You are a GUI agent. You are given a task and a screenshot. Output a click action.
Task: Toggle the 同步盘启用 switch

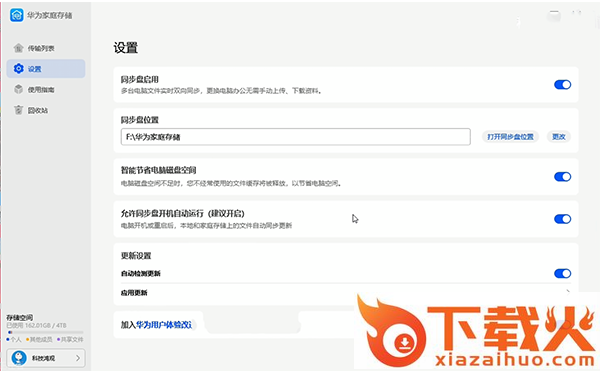pos(562,84)
